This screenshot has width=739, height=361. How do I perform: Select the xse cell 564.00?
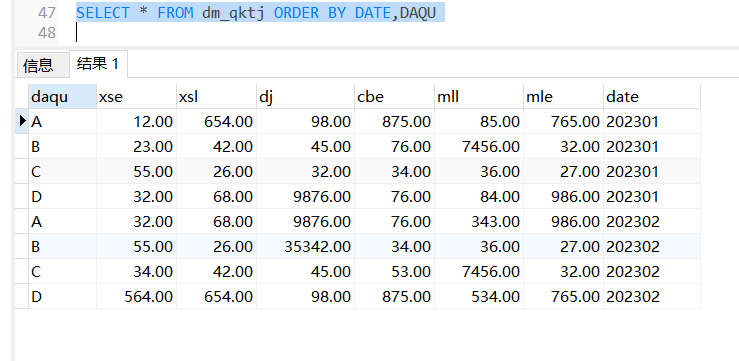(x=136, y=296)
